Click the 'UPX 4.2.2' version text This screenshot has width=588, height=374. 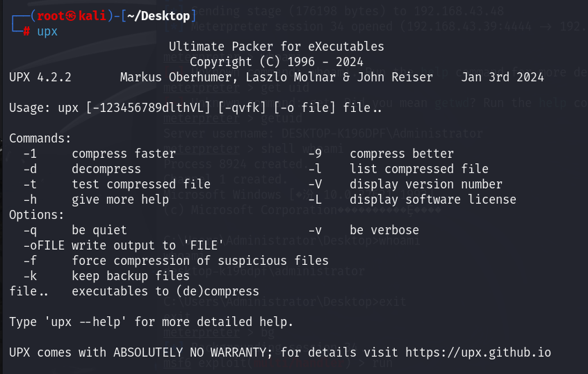(x=43, y=76)
